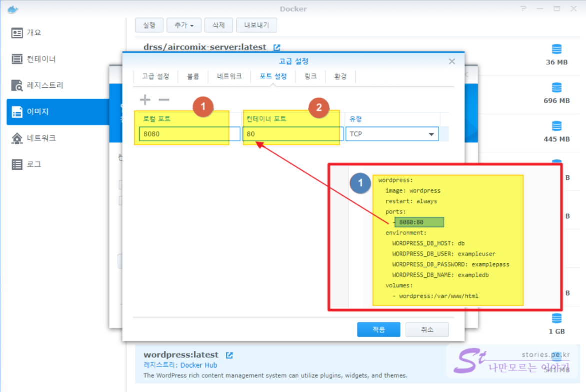Open 컨테이너 in the sidebar

[41, 59]
